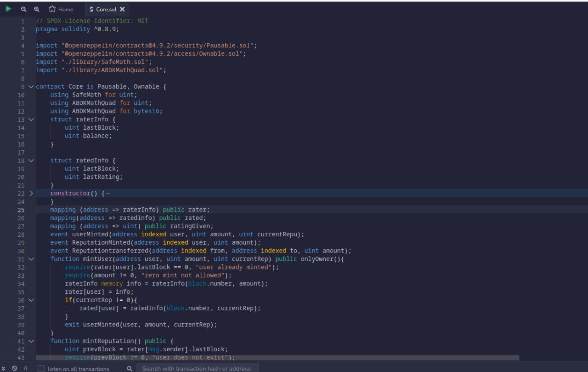Collapse the struct ratedInfo block
The height and width of the screenshot is (372, 588).
point(31,160)
